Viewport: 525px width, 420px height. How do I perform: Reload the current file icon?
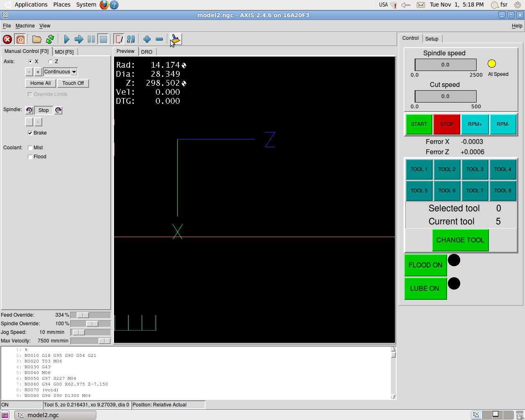tap(50, 39)
